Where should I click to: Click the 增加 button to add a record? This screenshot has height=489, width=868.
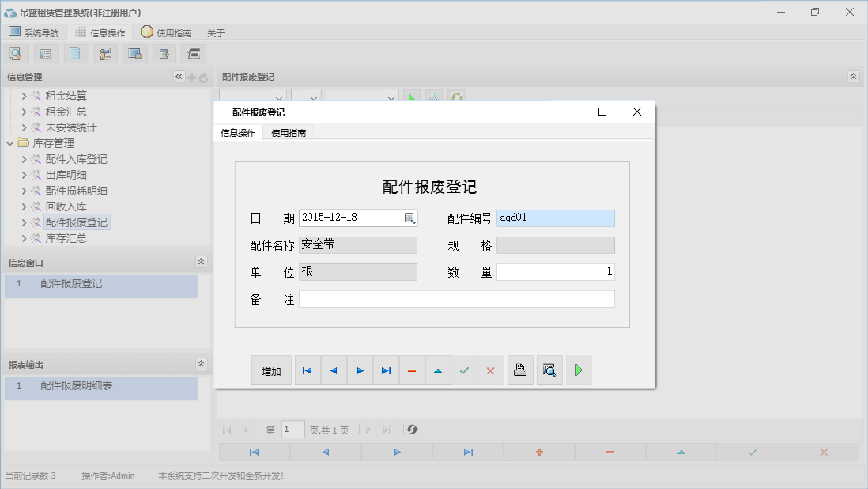click(x=271, y=370)
